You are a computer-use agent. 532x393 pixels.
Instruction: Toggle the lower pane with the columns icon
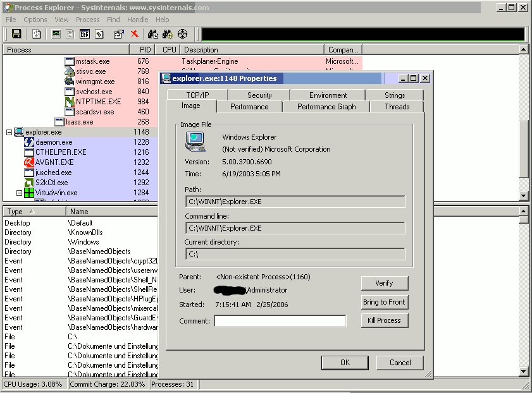point(85,34)
